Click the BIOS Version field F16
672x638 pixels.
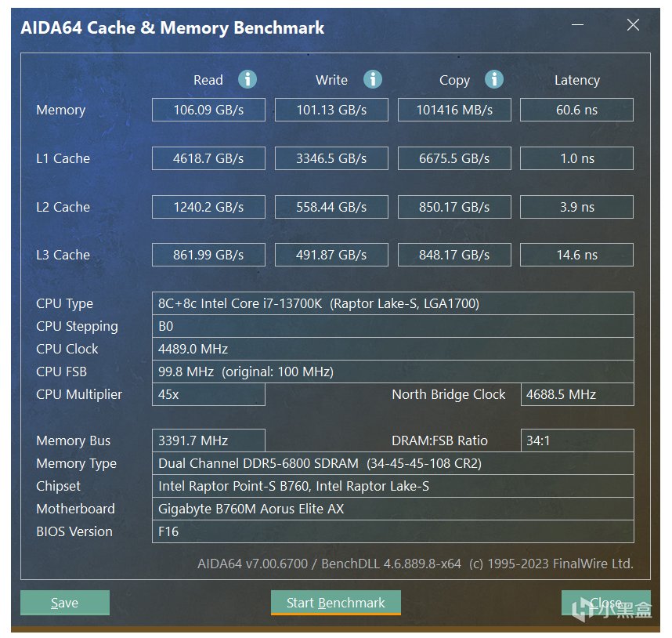tap(393, 531)
